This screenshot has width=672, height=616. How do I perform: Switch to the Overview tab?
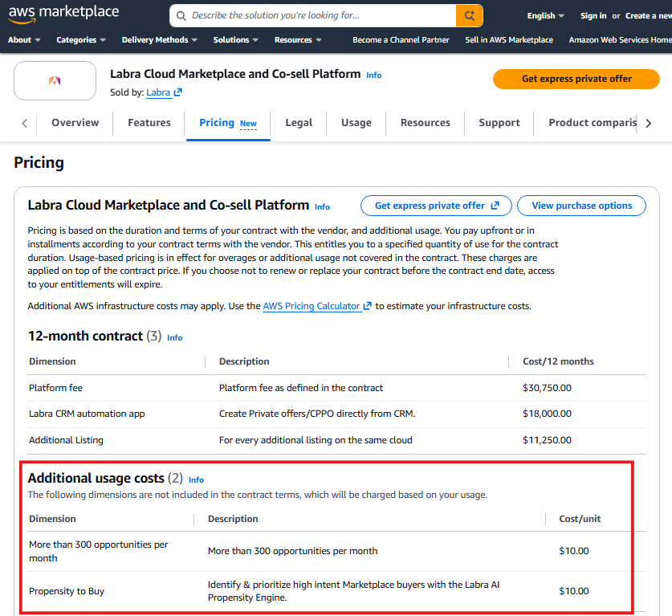[x=75, y=123]
